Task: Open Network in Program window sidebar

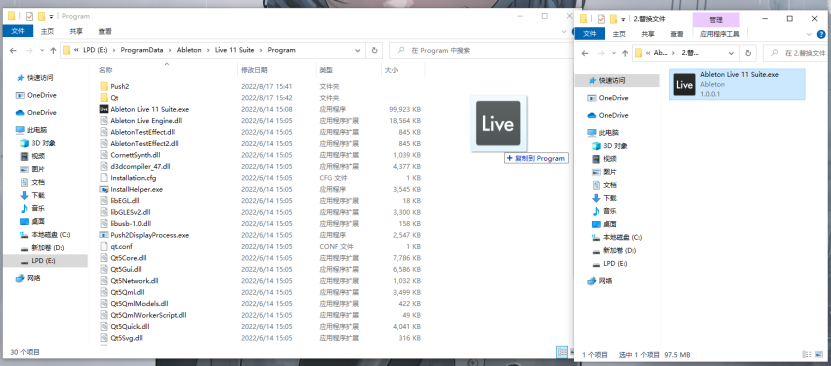Action: pos(29,278)
